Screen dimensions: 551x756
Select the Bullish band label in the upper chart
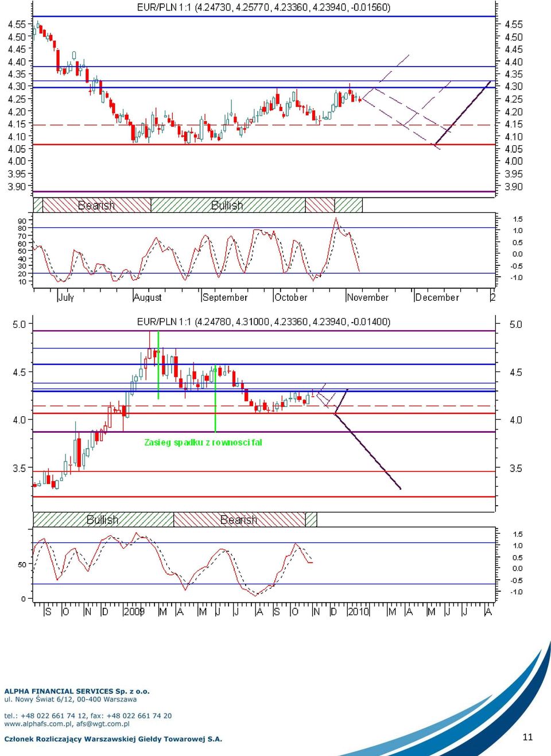click(227, 206)
